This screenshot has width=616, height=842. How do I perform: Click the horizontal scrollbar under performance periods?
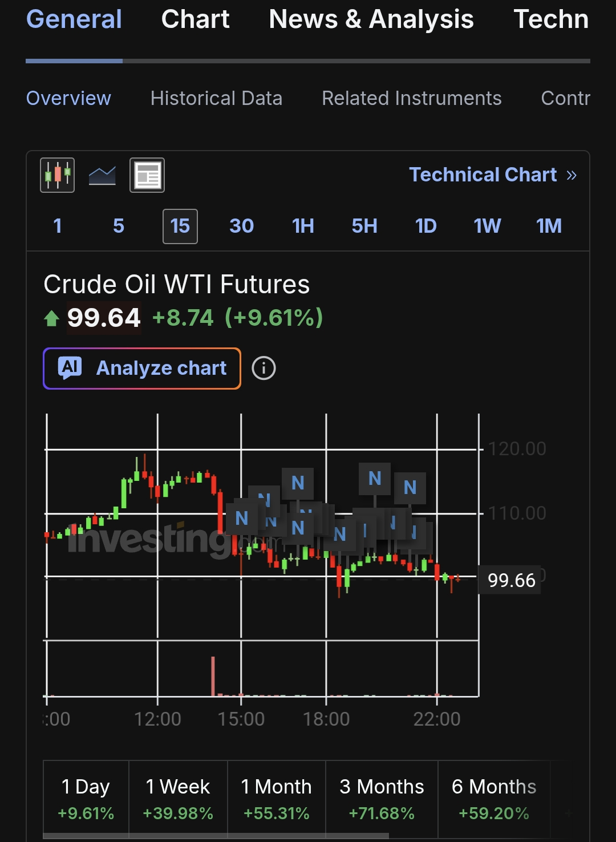point(216,836)
